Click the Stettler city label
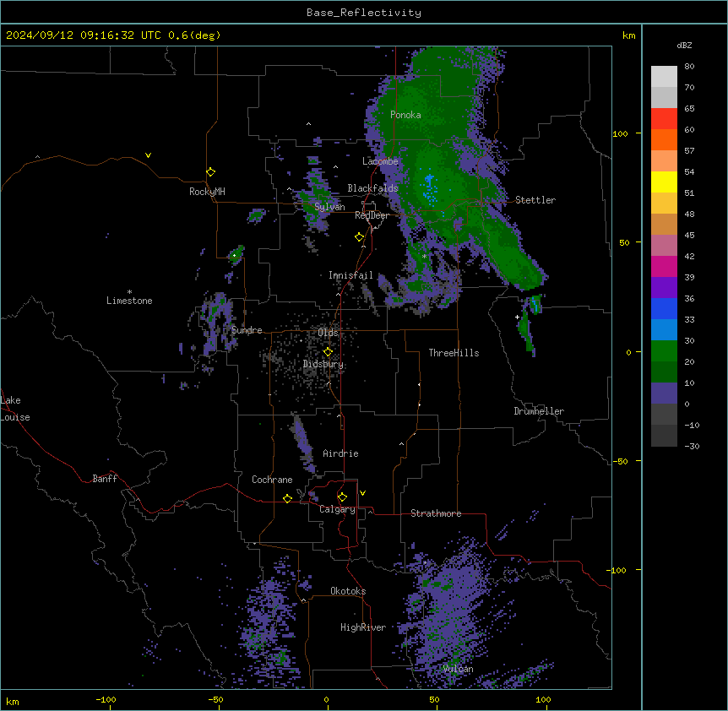The image size is (728, 711). [535, 200]
